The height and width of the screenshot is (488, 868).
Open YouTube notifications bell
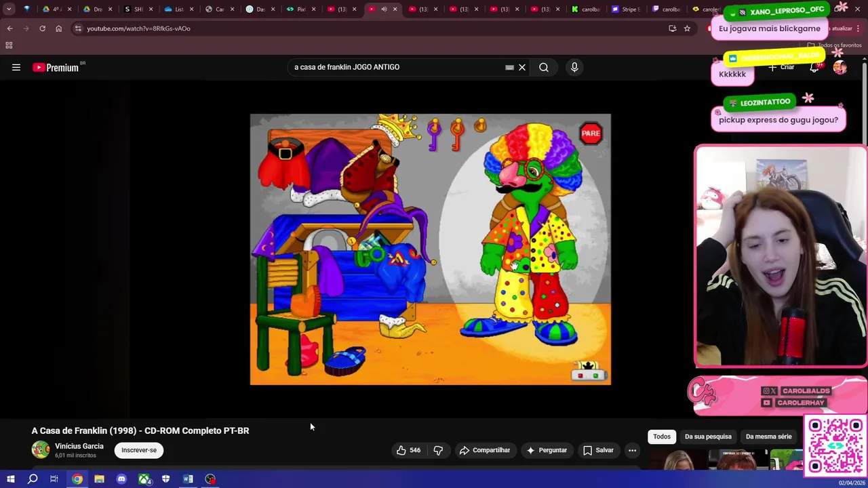click(x=814, y=67)
